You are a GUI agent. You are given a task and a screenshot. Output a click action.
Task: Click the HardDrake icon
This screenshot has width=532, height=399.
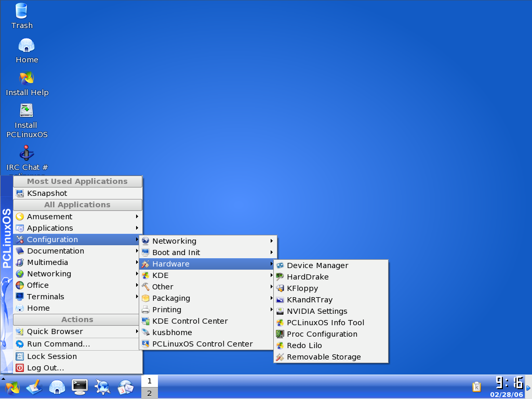pos(280,277)
